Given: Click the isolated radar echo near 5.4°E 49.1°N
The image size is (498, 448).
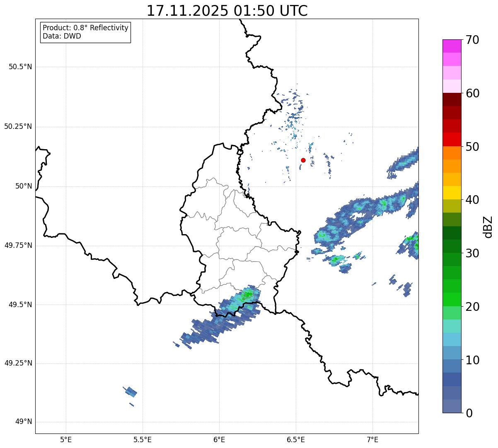Looking at the screenshot, I should pyautogui.click(x=131, y=392).
